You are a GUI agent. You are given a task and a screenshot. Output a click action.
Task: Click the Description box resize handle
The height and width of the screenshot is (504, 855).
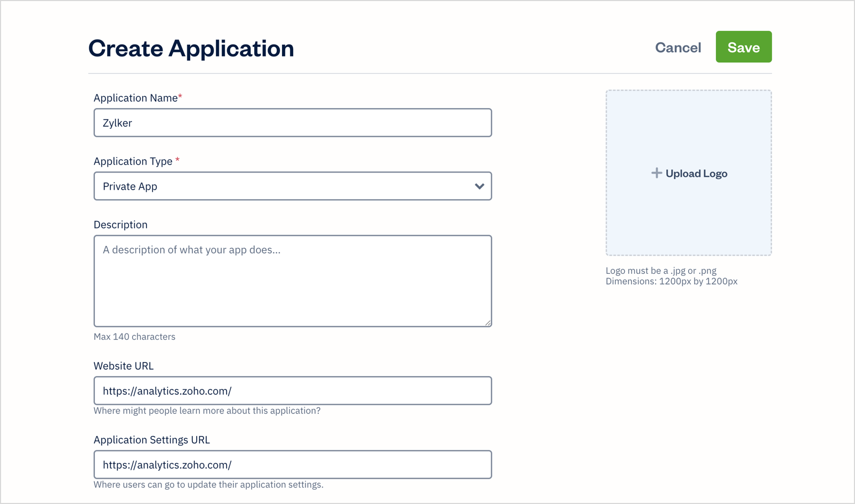click(x=488, y=323)
